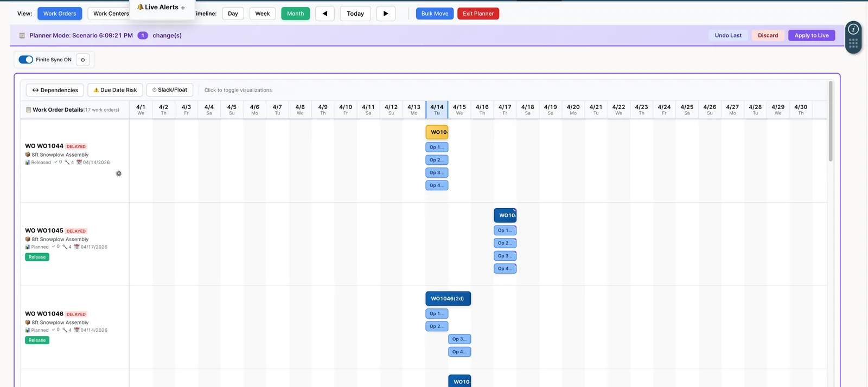Click the wrench icon in WO1046 row
This screenshot has height=387, width=868.
[65, 330]
